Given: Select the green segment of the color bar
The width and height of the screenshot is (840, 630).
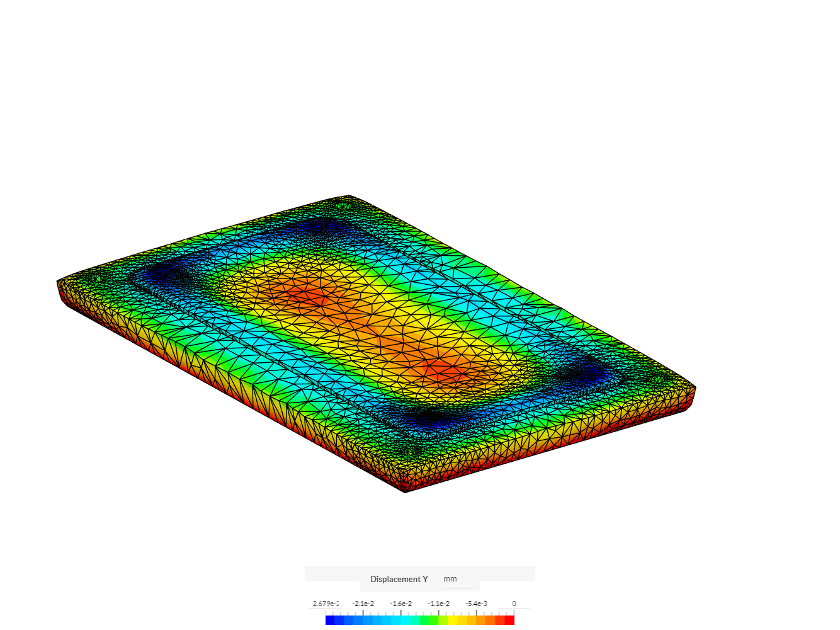Looking at the screenshot, I should click(428, 620).
